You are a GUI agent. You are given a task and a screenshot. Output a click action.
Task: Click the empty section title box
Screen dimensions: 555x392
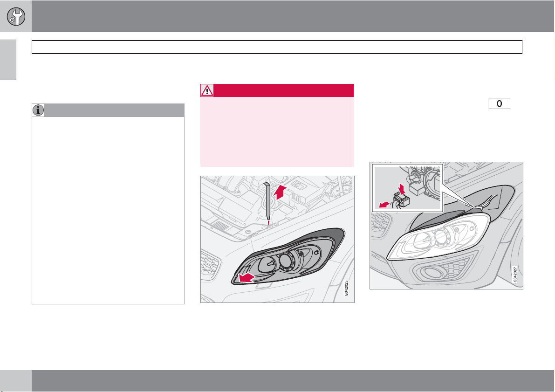click(x=277, y=47)
